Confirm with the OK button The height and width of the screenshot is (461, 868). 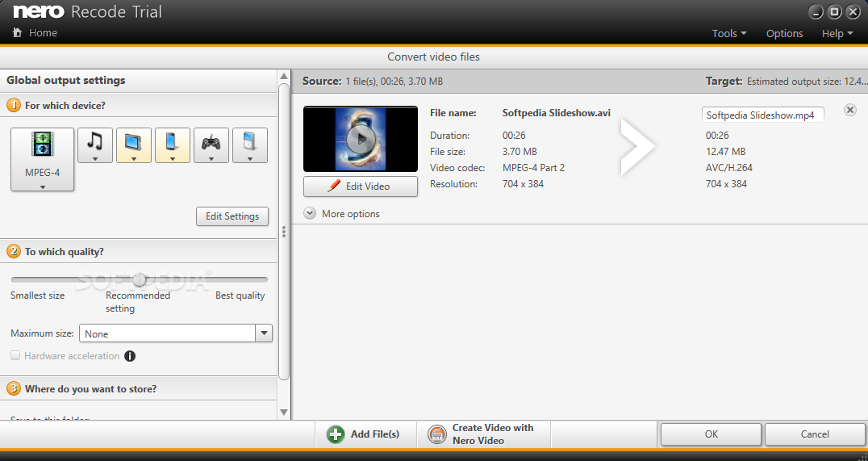click(x=712, y=434)
